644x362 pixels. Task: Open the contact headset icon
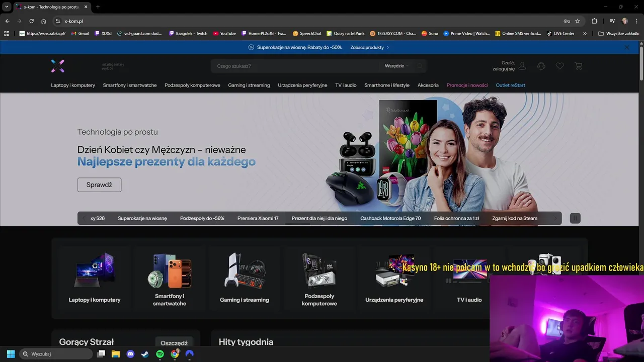point(541,66)
